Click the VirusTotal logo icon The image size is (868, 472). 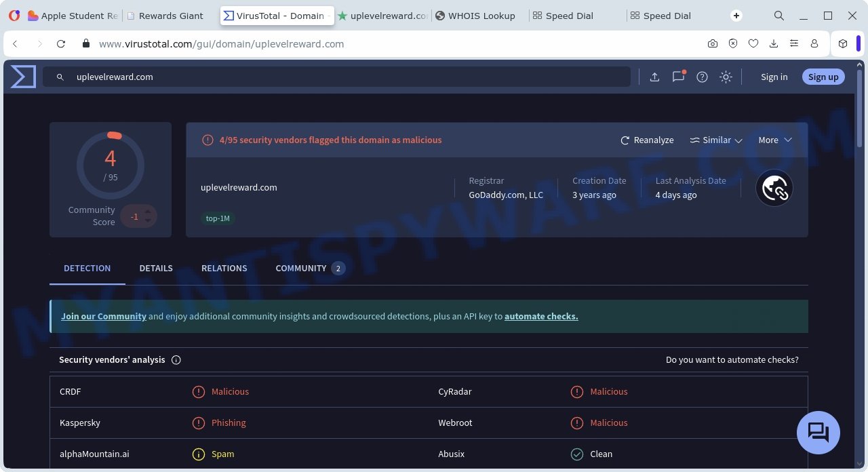point(23,77)
